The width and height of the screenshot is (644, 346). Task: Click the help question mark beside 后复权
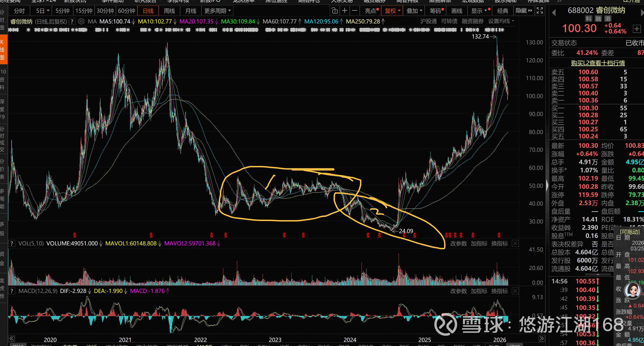(72, 22)
